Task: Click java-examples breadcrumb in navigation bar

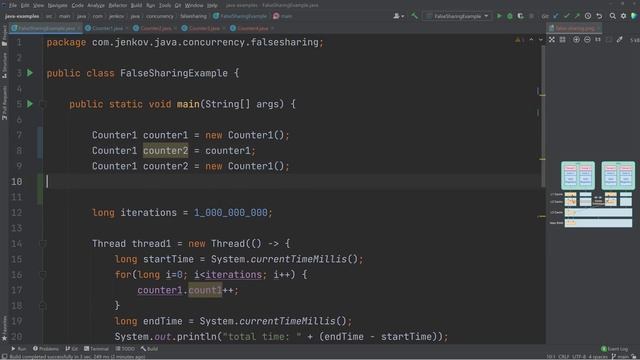Action: pos(22,16)
